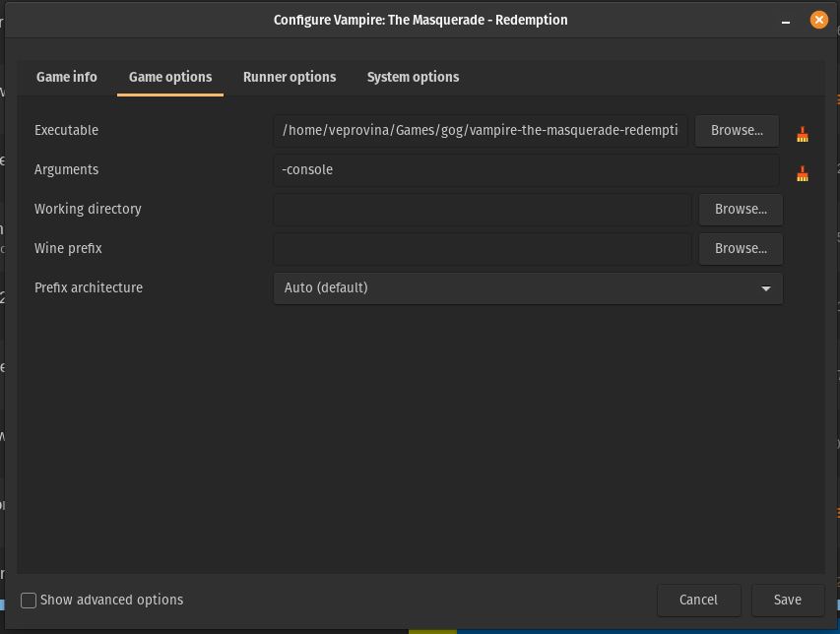Click the empty Working directory field

tap(483, 209)
